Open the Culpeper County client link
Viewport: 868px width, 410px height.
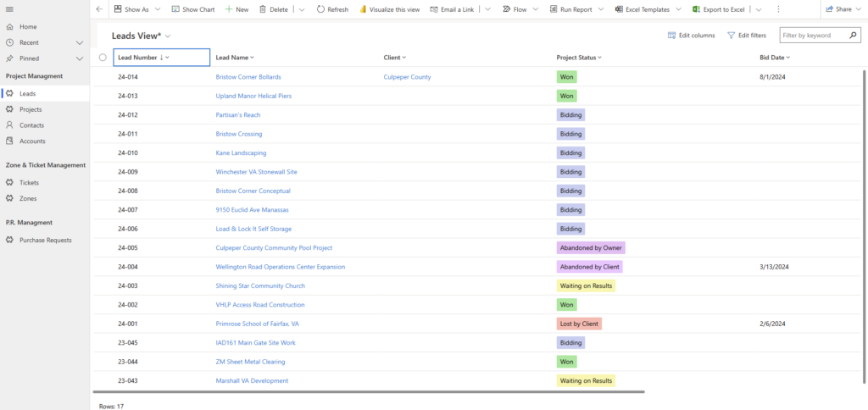[407, 77]
